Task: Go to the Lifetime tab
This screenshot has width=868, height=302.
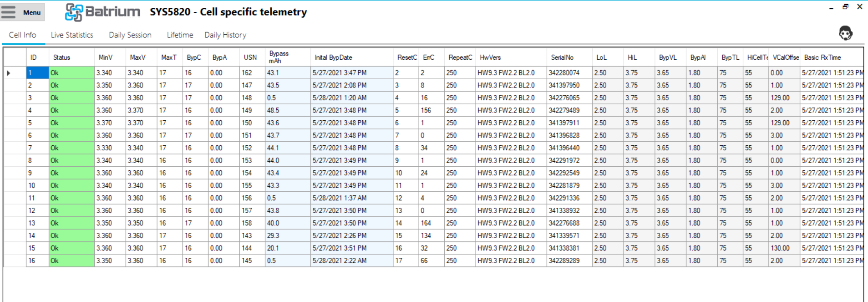Action: click(x=180, y=35)
